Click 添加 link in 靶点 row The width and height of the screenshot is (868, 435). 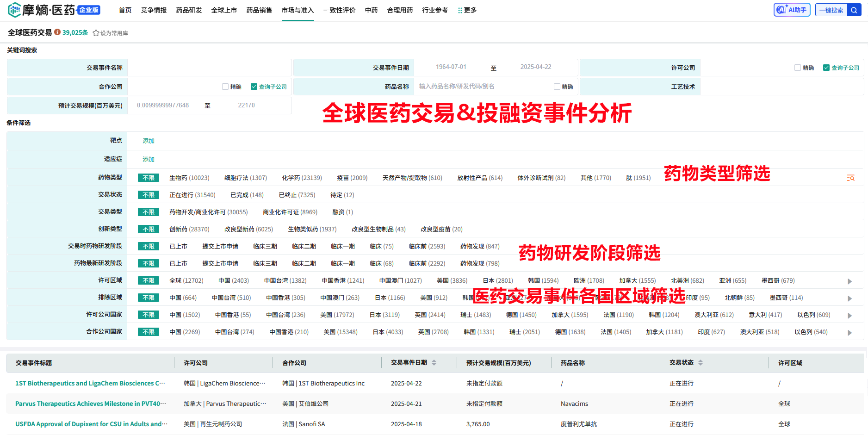[x=149, y=141]
